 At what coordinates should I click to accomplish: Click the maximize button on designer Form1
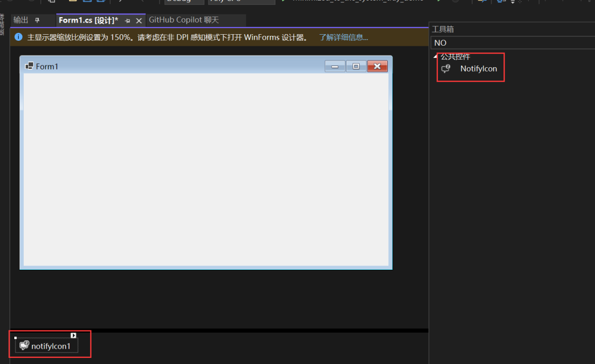click(x=356, y=66)
